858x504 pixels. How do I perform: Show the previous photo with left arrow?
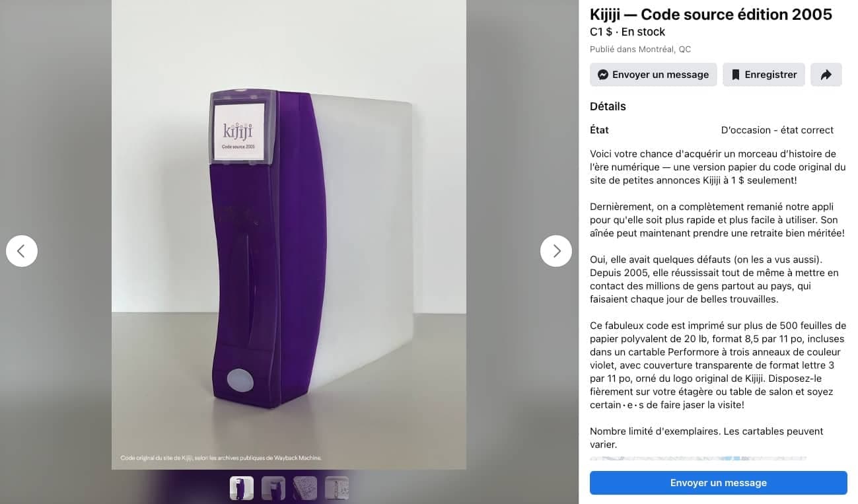[22, 251]
